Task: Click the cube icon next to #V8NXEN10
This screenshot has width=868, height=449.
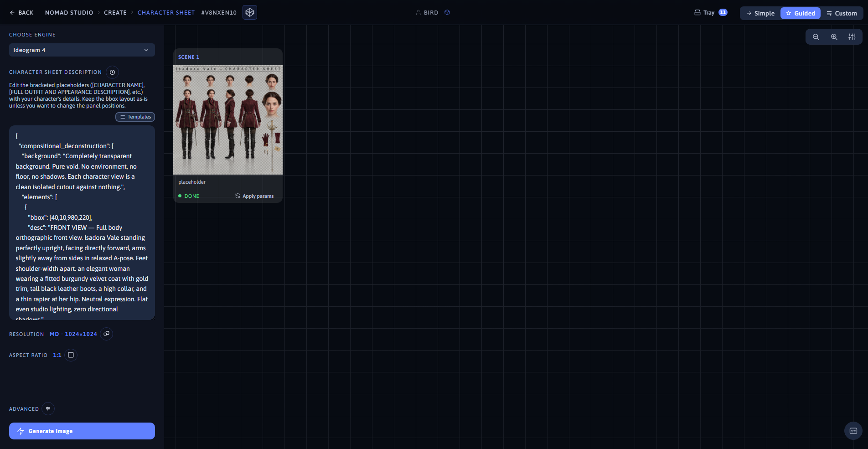Action: tap(250, 12)
